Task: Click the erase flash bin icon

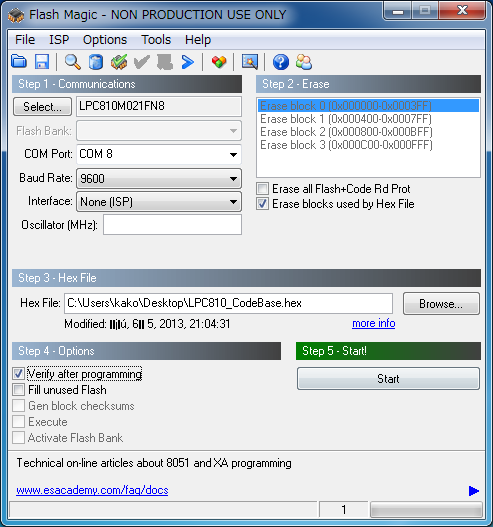Action: pyautogui.click(x=96, y=62)
